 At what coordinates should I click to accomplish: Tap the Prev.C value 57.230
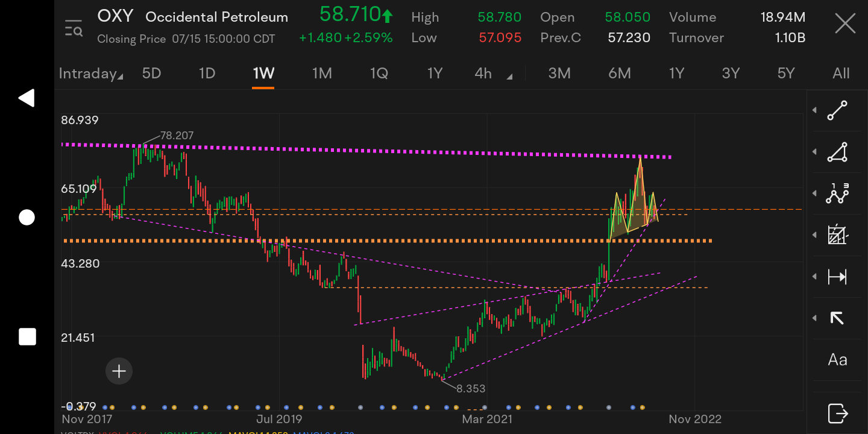629,38
